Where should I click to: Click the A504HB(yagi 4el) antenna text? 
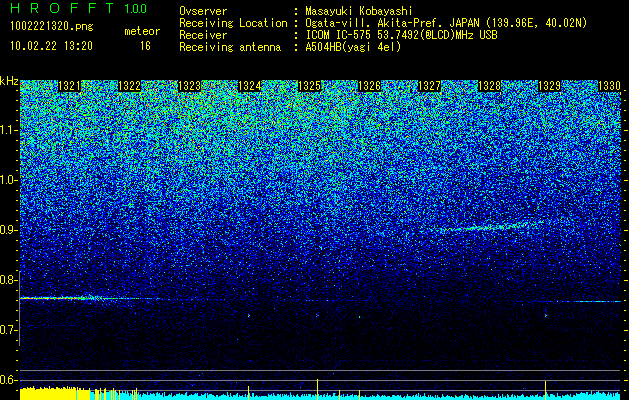[x=353, y=47]
